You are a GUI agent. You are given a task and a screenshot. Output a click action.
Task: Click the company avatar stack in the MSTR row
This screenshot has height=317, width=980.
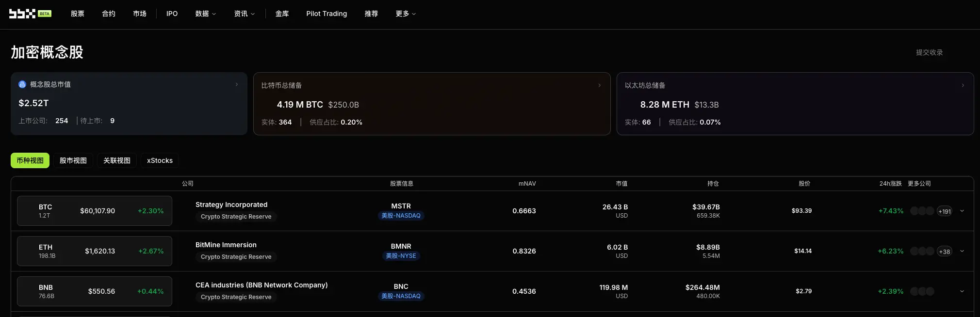(x=922, y=211)
